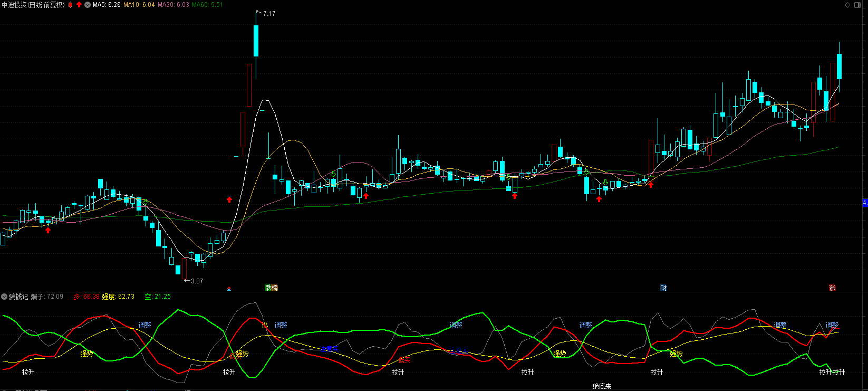Click the blue 4 tag on right edge
868x391 pixels.
[x=865, y=203]
